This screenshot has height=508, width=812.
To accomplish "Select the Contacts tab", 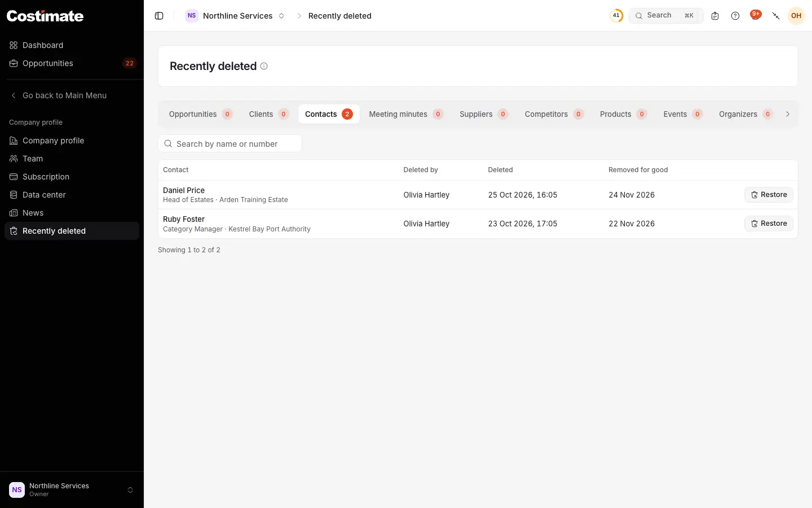I will (329, 114).
